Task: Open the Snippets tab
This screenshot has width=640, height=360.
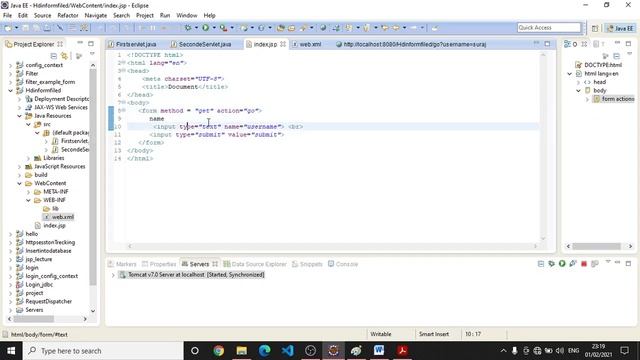Action: pyautogui.click(x=307, y=264)
